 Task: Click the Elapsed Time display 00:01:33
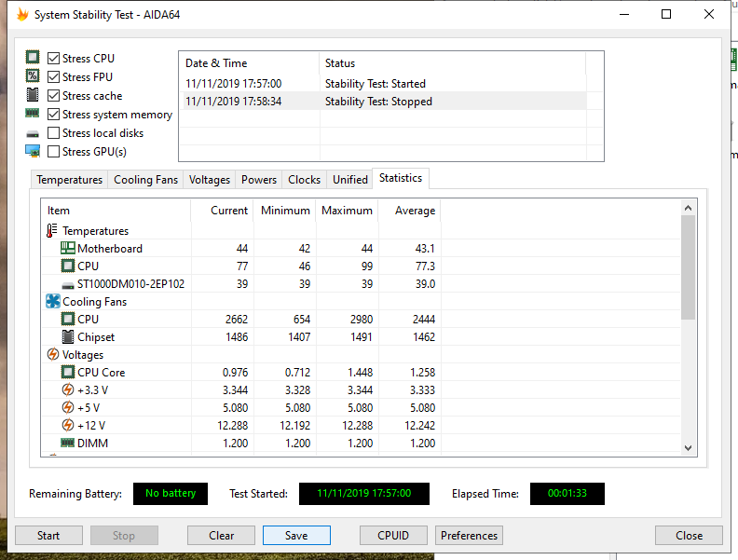point(567,494)
